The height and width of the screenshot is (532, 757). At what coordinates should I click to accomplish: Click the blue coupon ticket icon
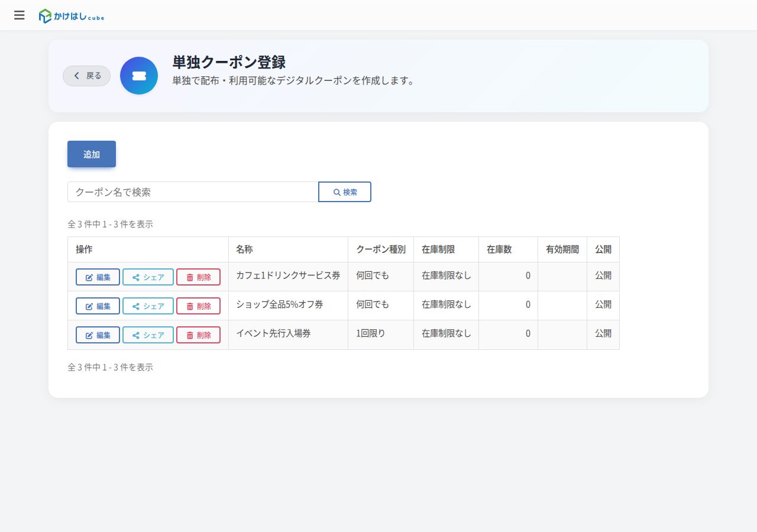click(x=139, y=76)
